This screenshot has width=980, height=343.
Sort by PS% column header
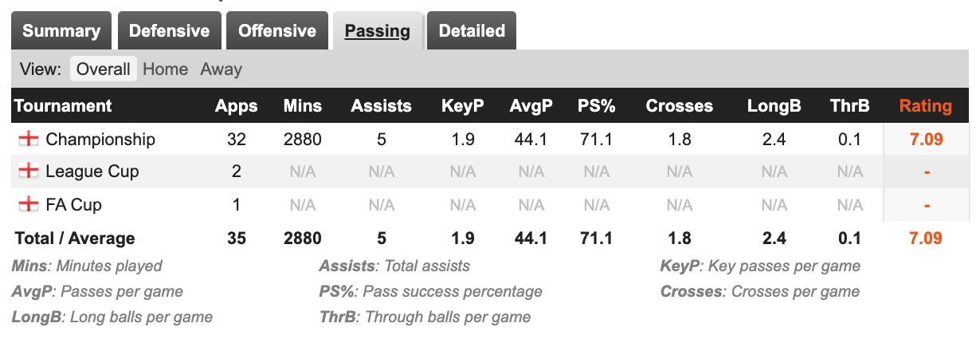[x=595, y=106]
